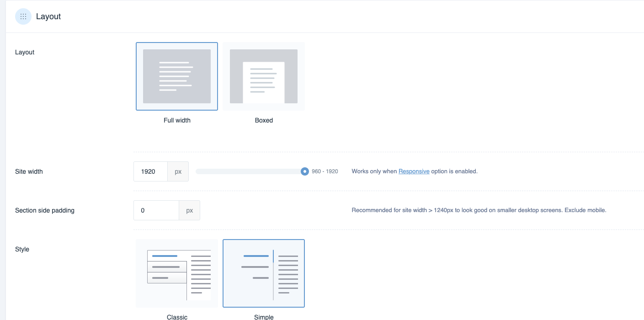644x320 pixels.
Task: Pick the Classic style thumbnail
Action: point(177,273)
